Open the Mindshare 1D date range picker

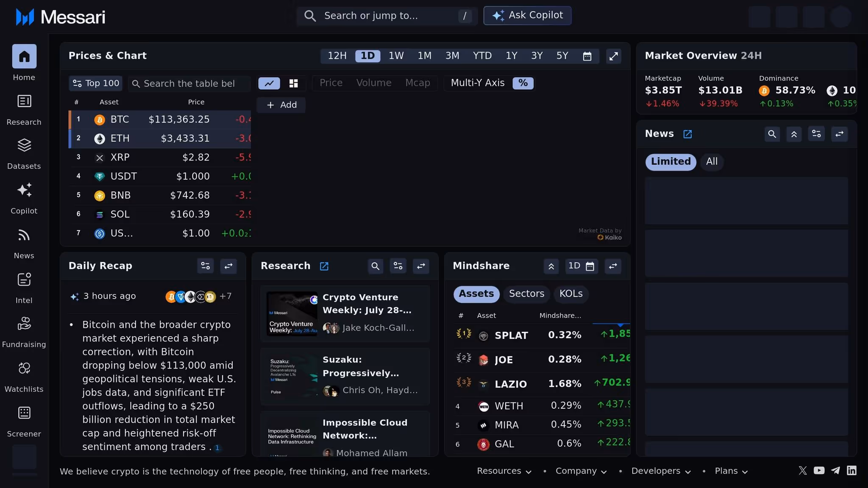[581, 266]
